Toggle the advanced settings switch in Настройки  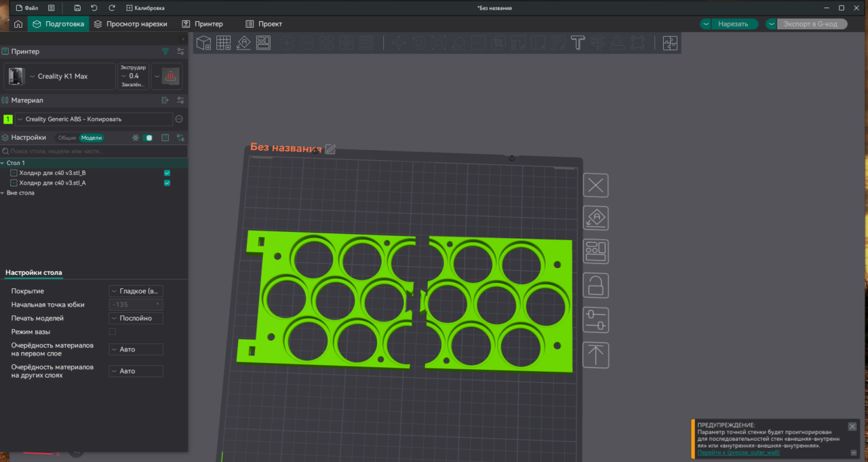pyautogui.click(x=147, y=138)
